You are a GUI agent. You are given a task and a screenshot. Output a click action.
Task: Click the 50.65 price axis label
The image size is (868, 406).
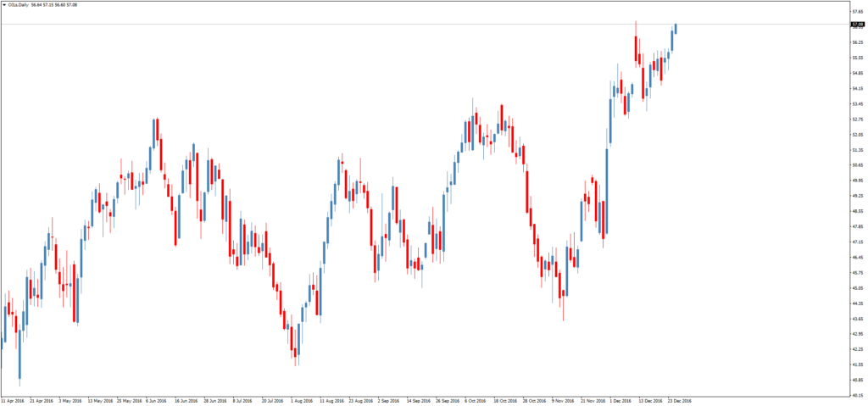pyautogui.click(x=858, y=165)
